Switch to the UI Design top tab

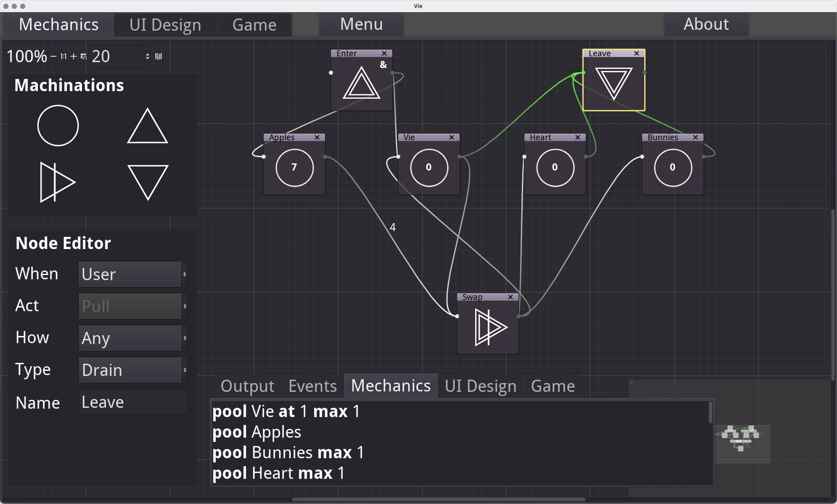point(165,25)
